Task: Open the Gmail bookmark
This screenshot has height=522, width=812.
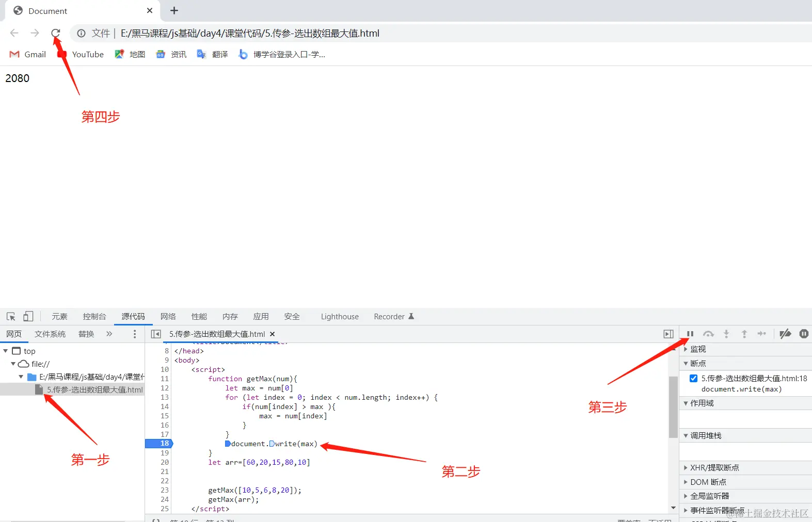Action: (28, 54)
